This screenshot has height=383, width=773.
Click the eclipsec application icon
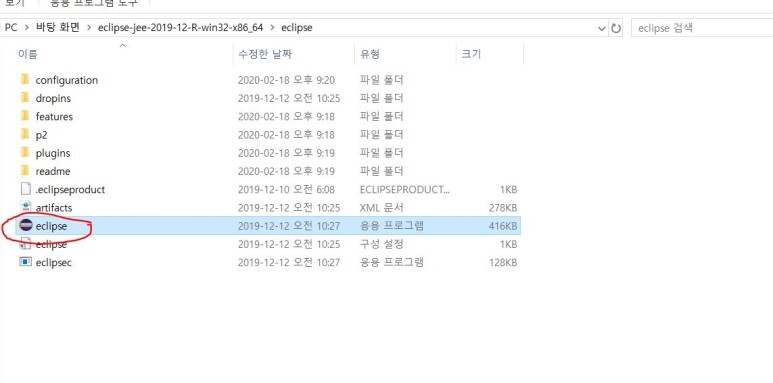pos(26,262)
